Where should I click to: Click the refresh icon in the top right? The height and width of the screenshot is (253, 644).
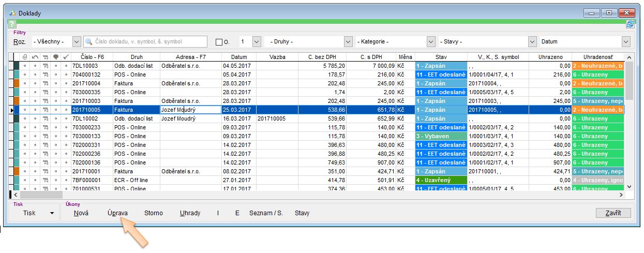pyautogui.click(x=630, y=24)
